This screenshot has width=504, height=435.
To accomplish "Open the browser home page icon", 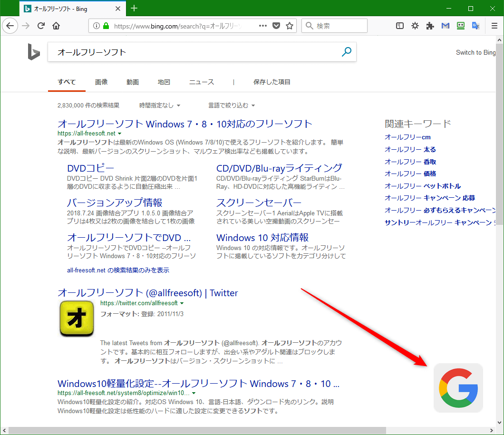I will pos(56,26).
